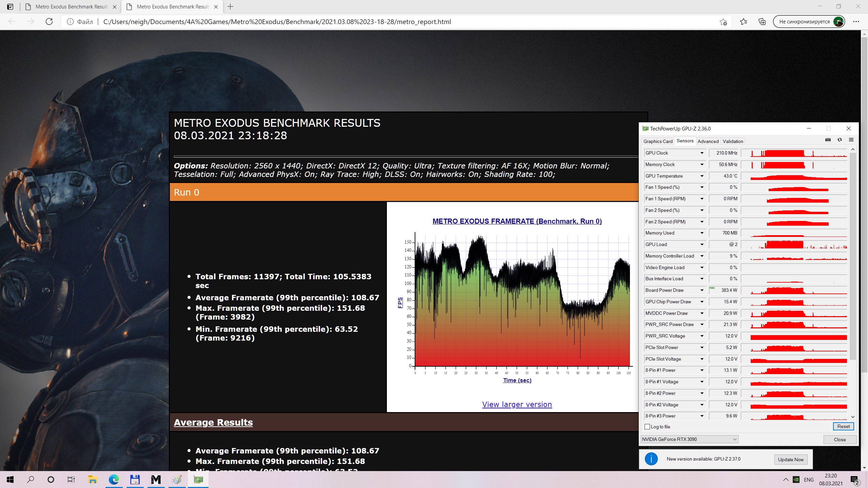Switch to the Graphics Card tab
Viewport: 868px width, 488px height.
click(658, 141)
